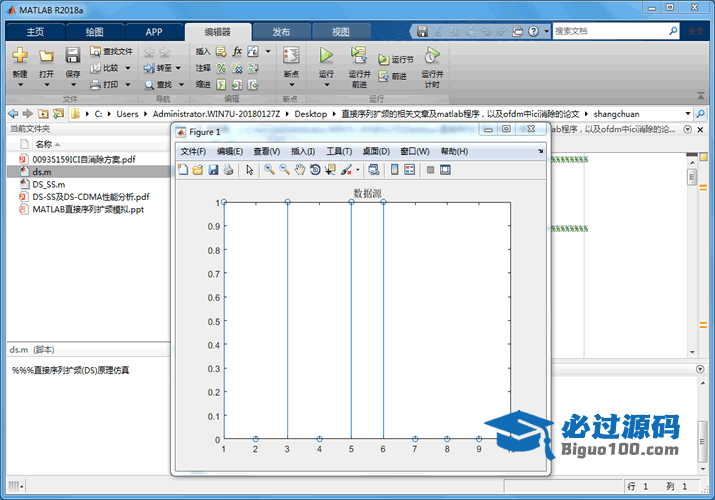This screenshot has width=715, height=500.
Task: Click the 前进 (Advance) button
Action: pos(393,76)
